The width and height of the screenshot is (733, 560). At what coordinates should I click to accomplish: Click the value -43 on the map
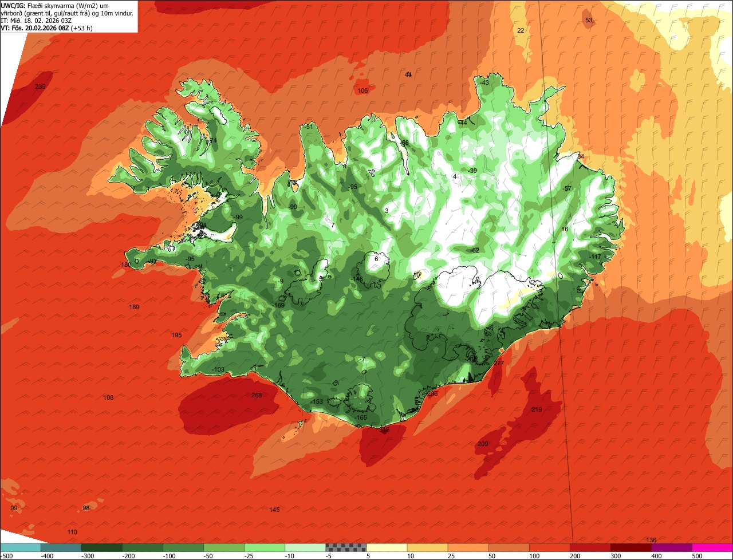coord(484,82)
